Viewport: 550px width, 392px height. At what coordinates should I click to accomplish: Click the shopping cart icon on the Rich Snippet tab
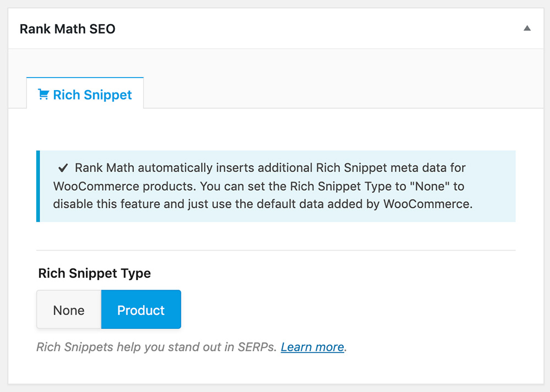pyautogui.click(x=43, y=94)
